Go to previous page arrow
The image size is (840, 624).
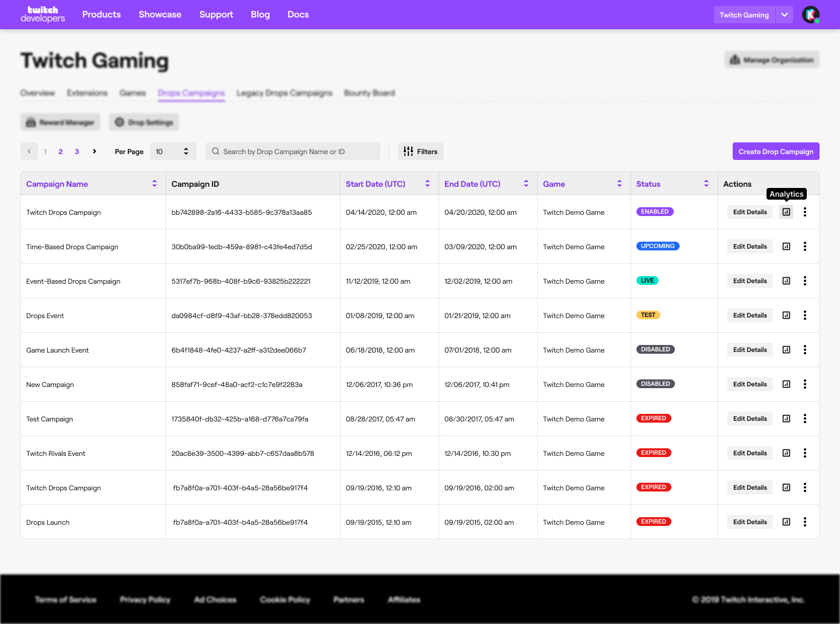29,151
